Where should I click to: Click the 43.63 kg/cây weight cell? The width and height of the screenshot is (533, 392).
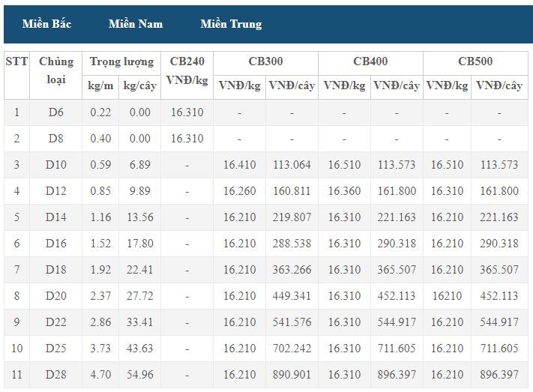(139, 349)
